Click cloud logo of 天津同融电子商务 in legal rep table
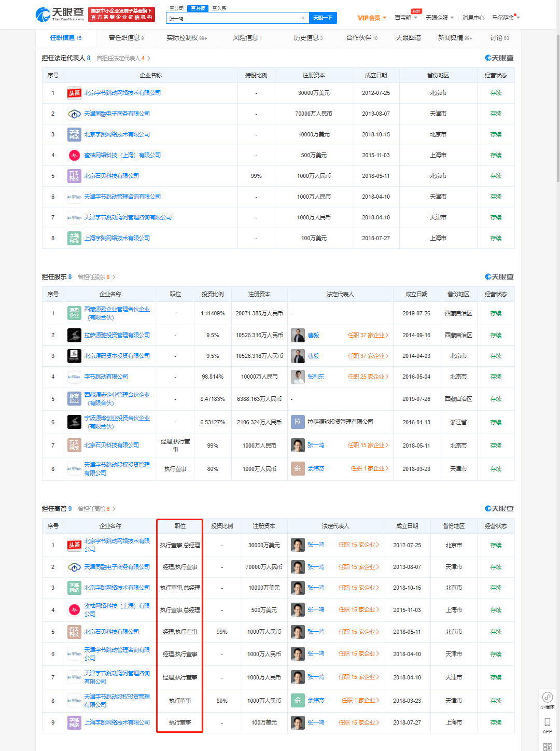 point(74,114)
